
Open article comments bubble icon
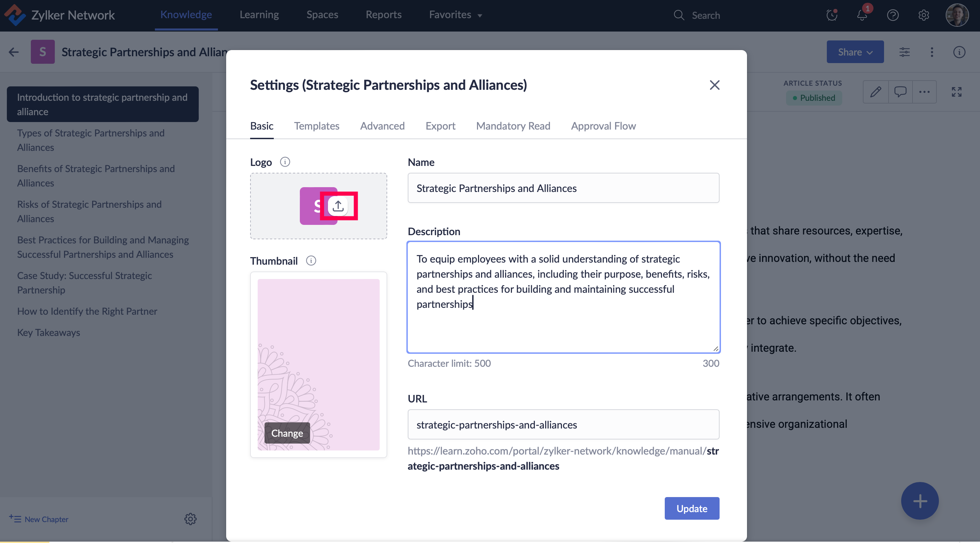[900, 92]
